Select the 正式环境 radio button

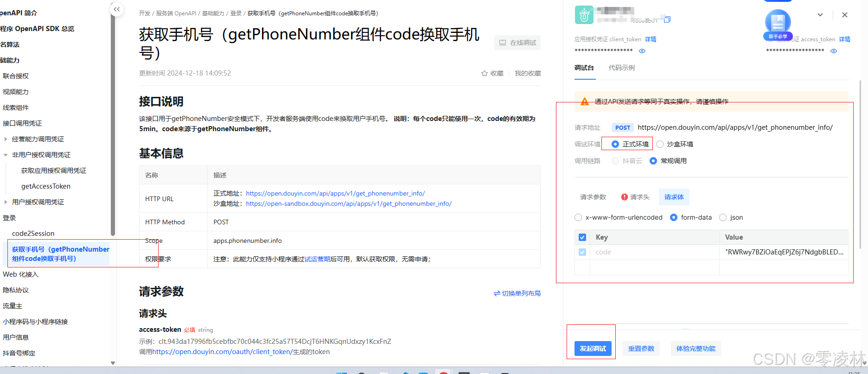coord(615,144)
